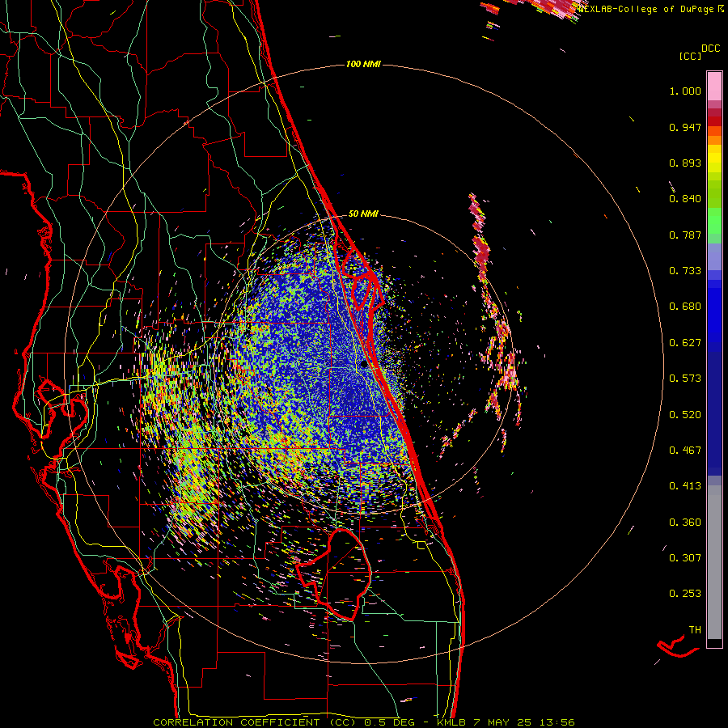Screen dimensions: 728x728
Task: Select the 1.000 value on the color scale
Action: pos(685,91)
